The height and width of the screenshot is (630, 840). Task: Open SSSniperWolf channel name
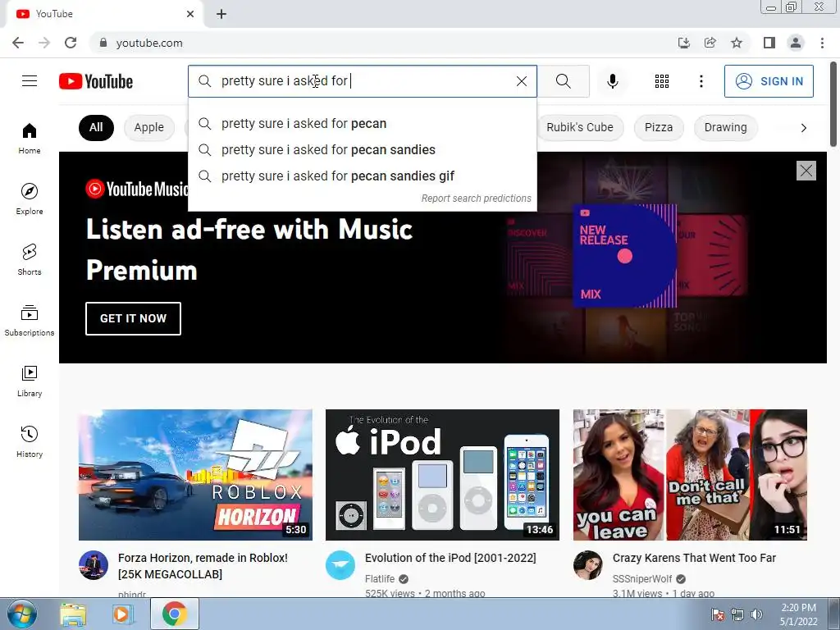(x=641, y=578)
